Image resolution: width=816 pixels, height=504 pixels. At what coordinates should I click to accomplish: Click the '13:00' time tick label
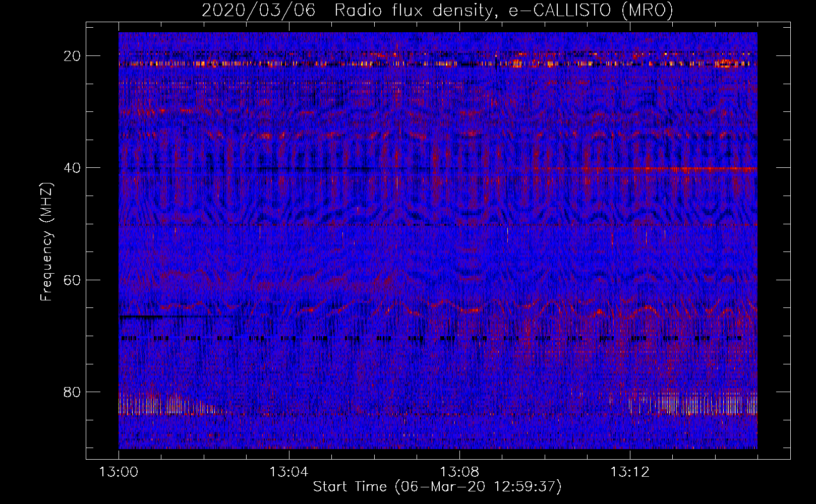(x=119, y=472)
